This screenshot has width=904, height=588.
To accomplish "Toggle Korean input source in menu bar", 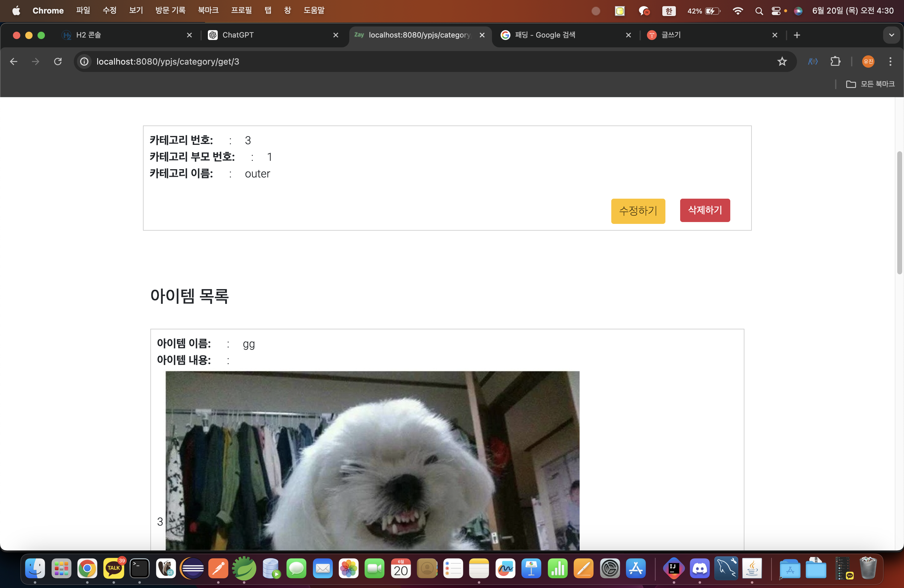I will (669, 11).
